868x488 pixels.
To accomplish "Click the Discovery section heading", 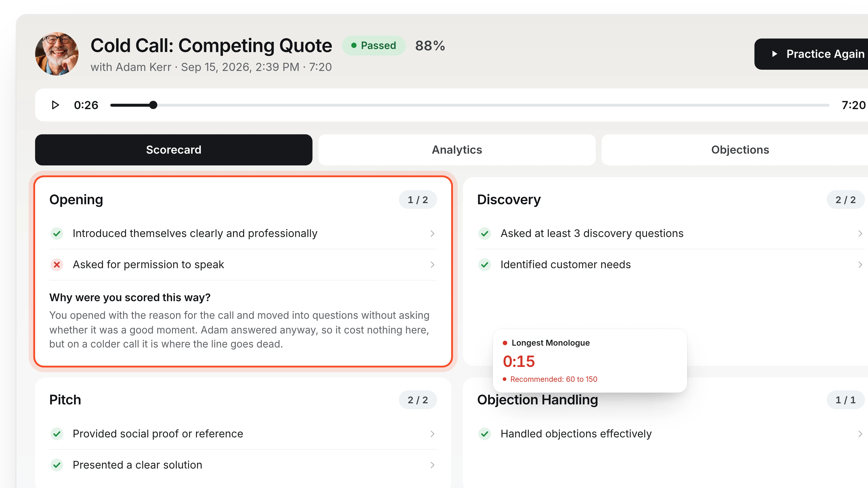I will pyautogui.click(x=509, y=200).
